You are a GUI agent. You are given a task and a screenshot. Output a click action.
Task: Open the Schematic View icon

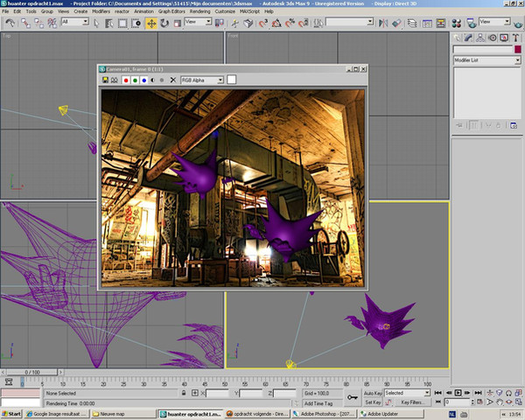click(441, 23)
